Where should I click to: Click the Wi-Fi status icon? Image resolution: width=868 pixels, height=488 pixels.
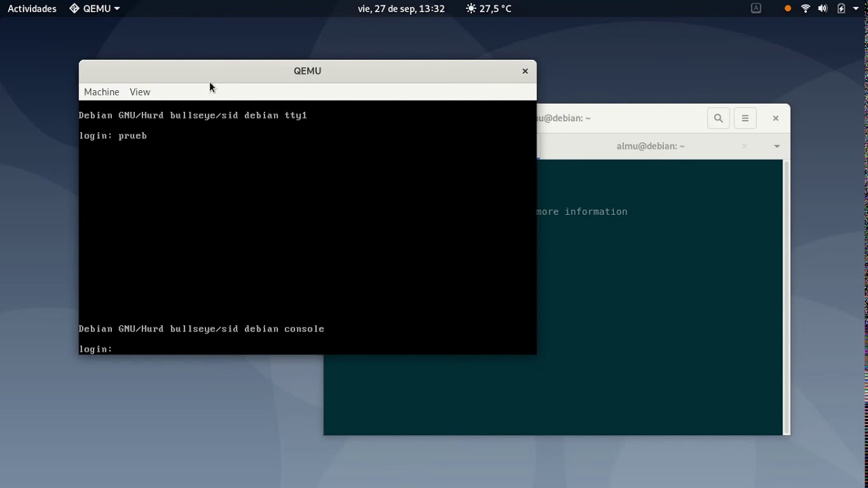pyautogui.click(x=806, y=9)
